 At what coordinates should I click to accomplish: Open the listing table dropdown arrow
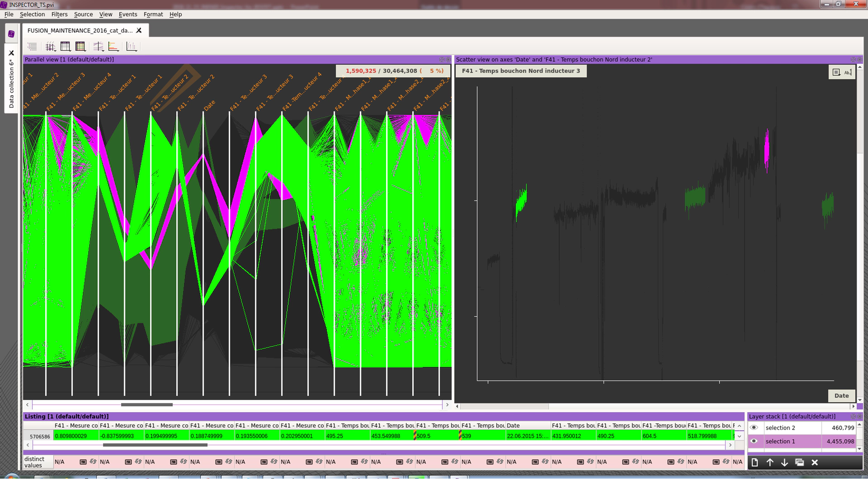[739, 437]
